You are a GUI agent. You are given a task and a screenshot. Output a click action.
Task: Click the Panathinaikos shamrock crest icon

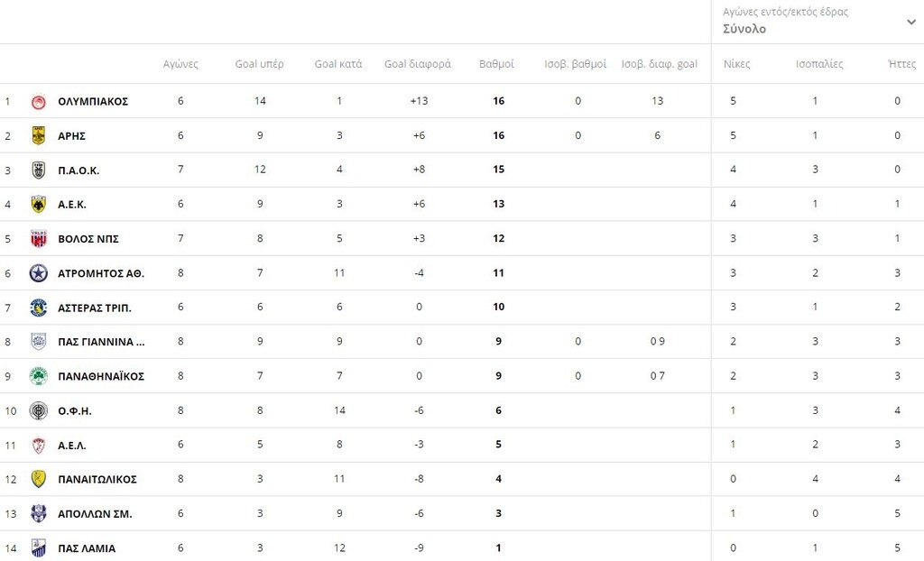point(38,376)
